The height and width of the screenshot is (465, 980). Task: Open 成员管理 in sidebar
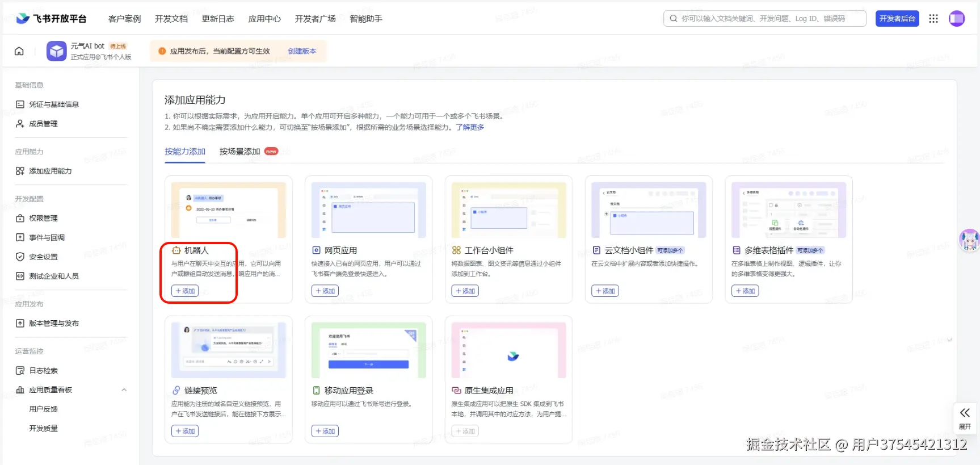point(44,124)
